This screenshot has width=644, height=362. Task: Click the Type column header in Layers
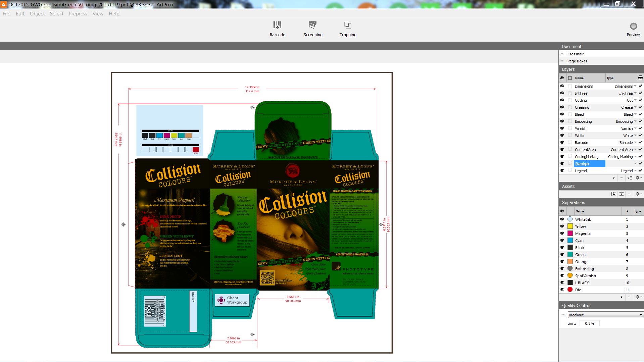(x=621, y=78)
